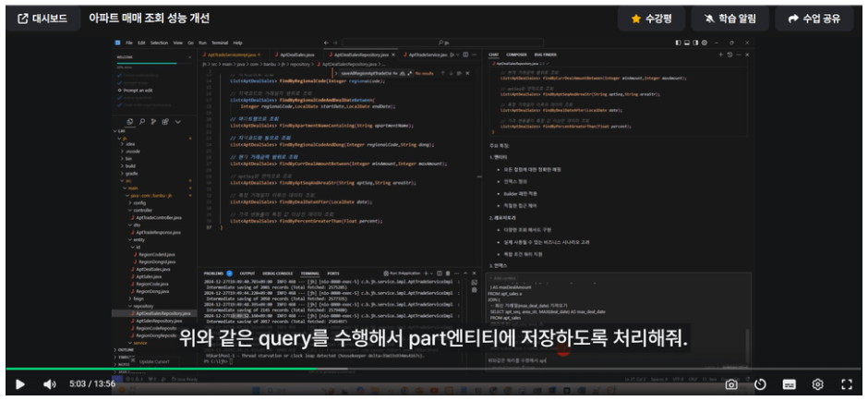The width and height of the screenshot is (868, 401).
Task: Close the AptDealSalesRepository.java tab
Action: click(x=393, y=55)
